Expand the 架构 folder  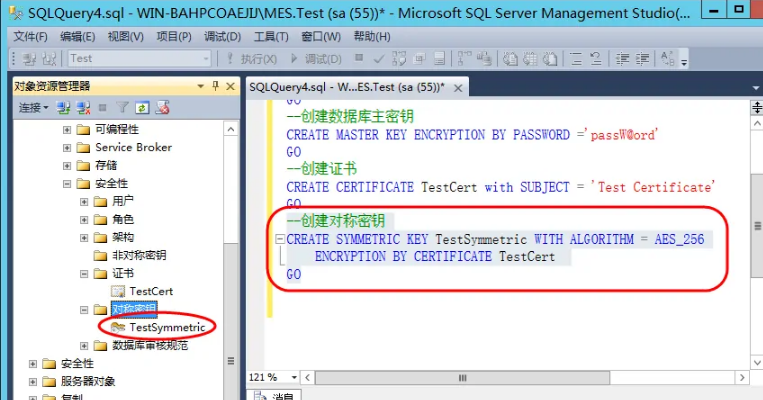pos(84,237)
